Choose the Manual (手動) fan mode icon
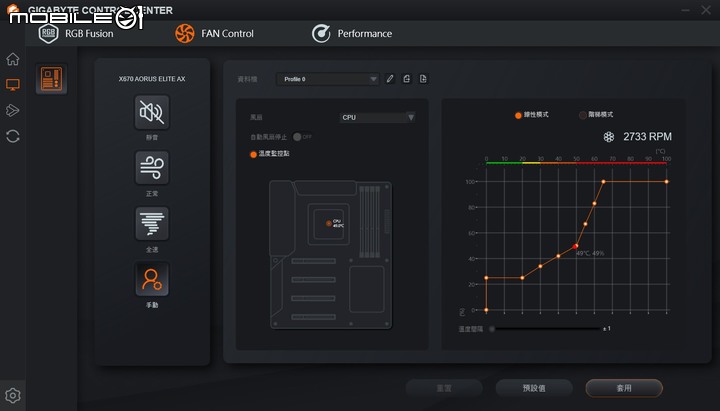Viewport: 720px width, 411px height. (x=152, y=279)
